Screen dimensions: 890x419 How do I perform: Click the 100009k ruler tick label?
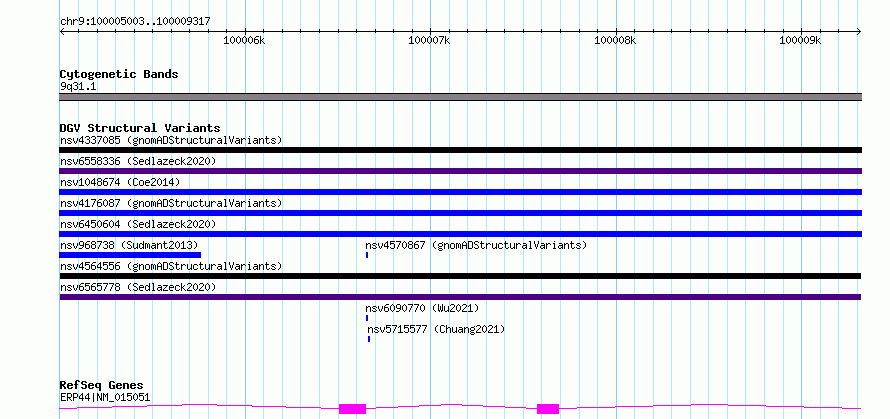coord(800,40)
